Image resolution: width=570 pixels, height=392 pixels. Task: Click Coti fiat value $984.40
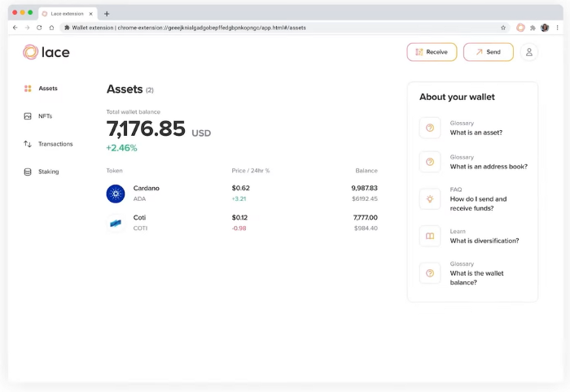366,229
